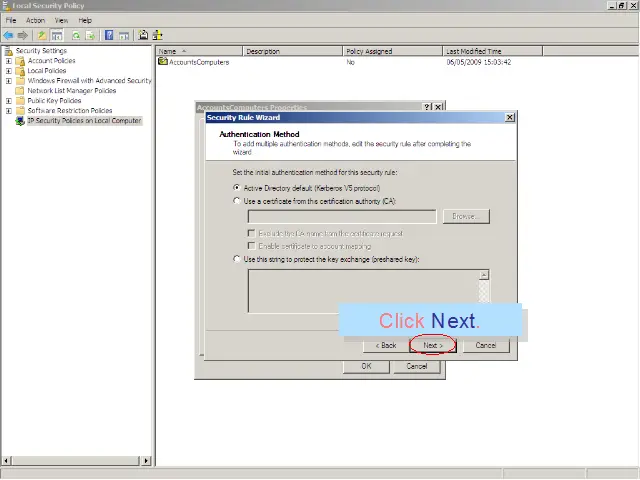Select IP Security Policies on Local Computer
Image resolution: width=640 pixels, height=480 pixels.
point(84,121)
